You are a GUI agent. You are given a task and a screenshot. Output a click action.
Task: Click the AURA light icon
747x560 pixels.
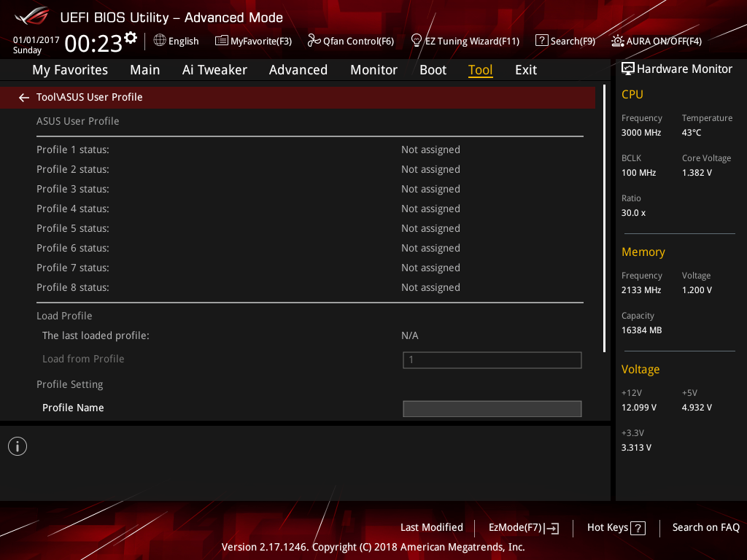point(617,41)
